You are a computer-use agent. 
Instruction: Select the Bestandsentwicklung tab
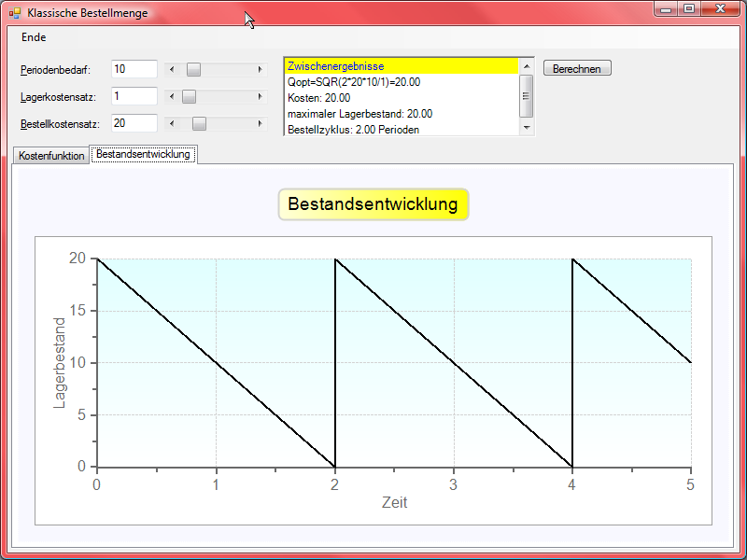pyautogui.click(x=143, y=154)
